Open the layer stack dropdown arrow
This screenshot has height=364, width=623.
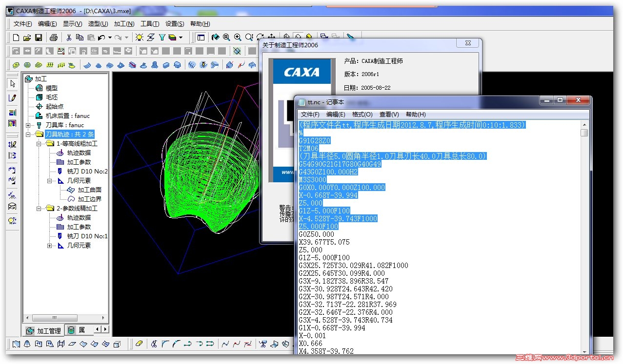point(181,38)
